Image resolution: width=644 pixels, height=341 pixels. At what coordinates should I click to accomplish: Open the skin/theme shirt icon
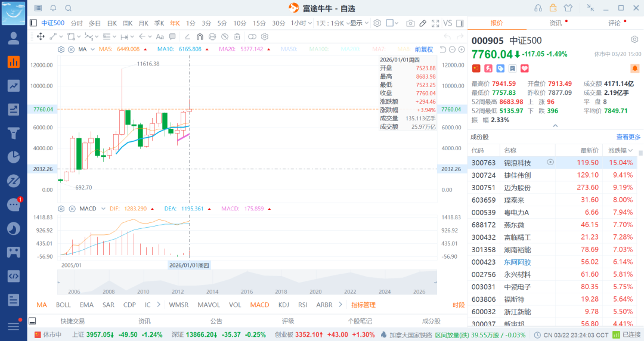(x=568, y=8)
